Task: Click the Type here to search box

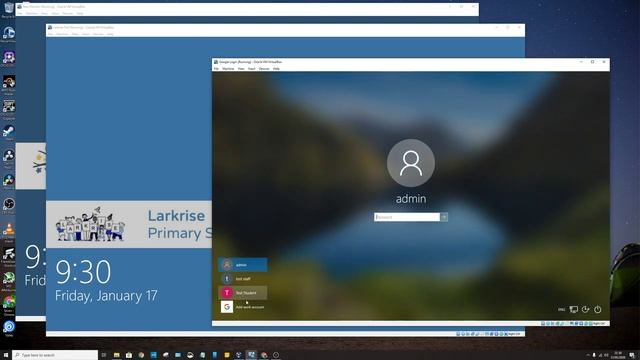Action: [x=55, y=355]
